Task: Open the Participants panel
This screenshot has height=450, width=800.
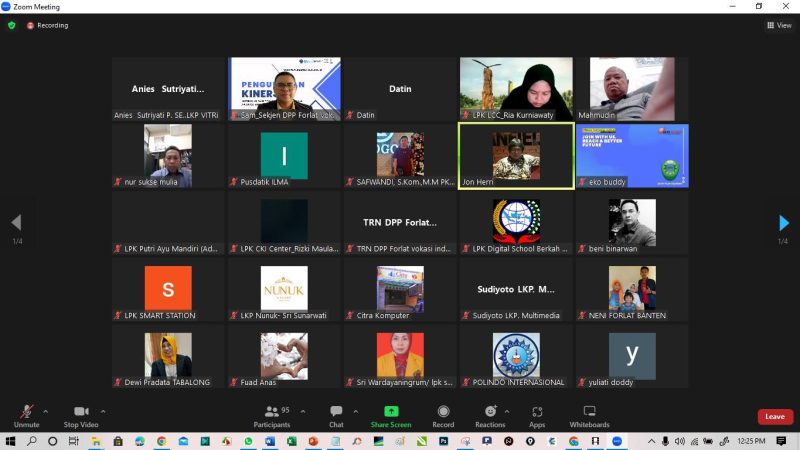Action: pos(271,414)
